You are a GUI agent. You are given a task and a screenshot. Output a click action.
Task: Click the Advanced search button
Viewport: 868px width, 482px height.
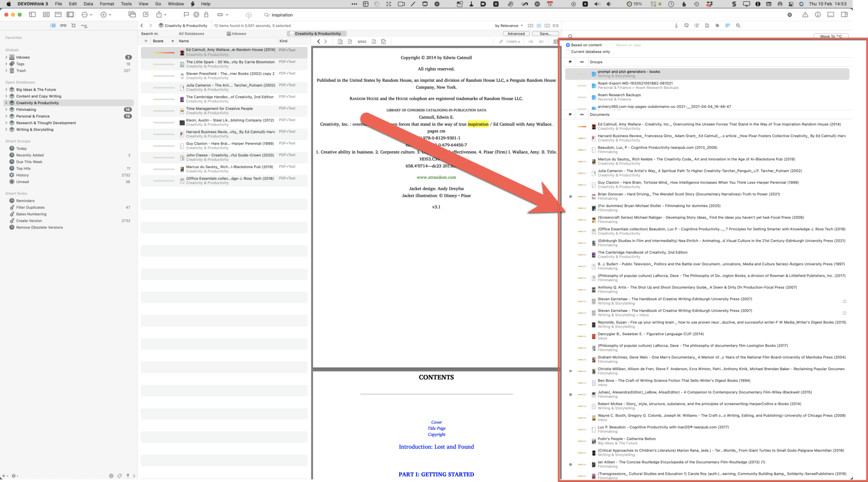(x=516, y=33)
